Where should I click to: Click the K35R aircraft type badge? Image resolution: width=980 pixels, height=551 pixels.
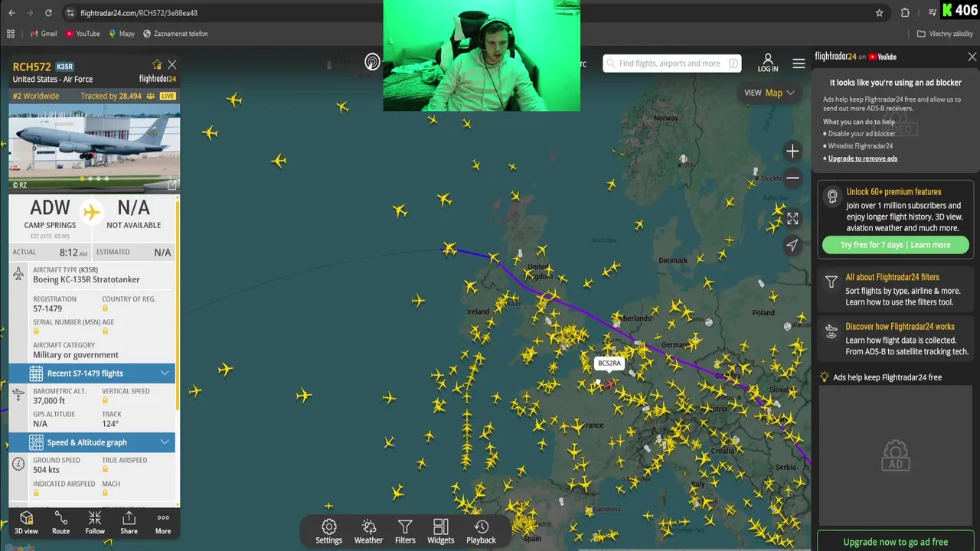click(64, 67)
